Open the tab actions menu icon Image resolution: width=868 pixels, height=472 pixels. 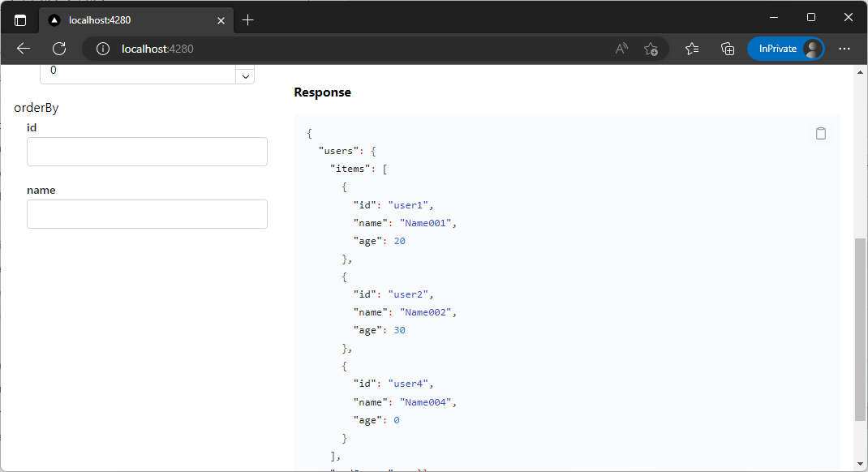click(x=20, y=20)
